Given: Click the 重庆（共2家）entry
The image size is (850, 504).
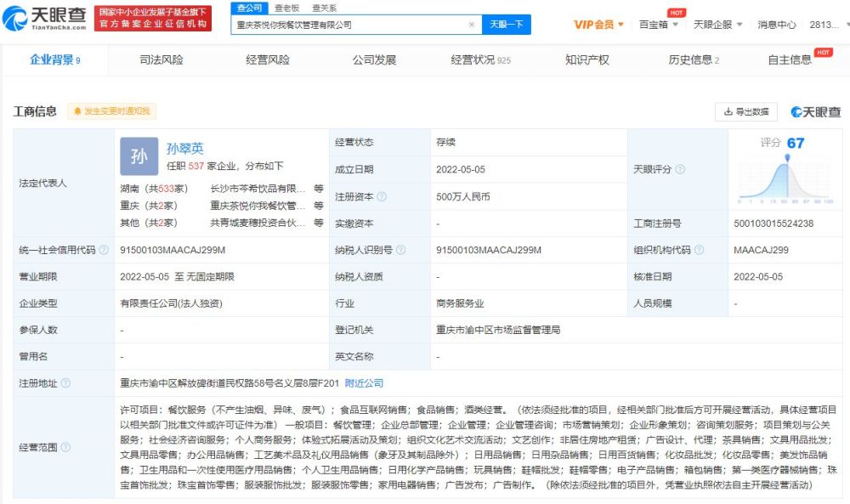Looking at the screenshot, I should point(149,206).
